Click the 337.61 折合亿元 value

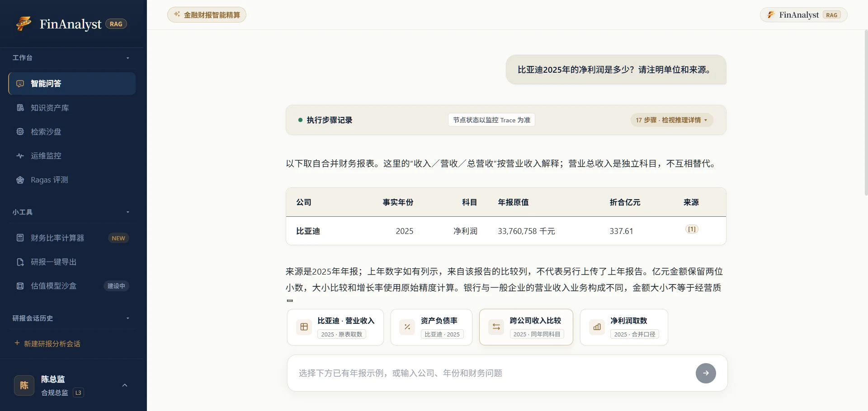(x=621, y=231)
